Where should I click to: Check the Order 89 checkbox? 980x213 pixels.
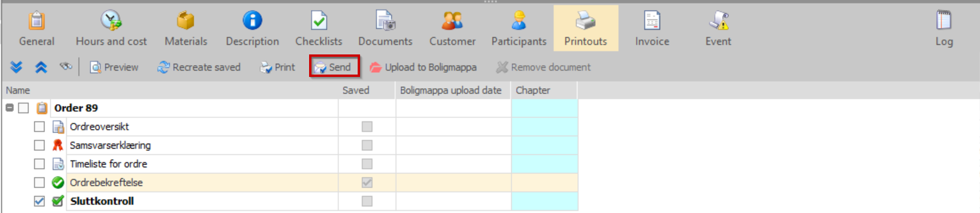pyautogui.click(x=23, y=108)
